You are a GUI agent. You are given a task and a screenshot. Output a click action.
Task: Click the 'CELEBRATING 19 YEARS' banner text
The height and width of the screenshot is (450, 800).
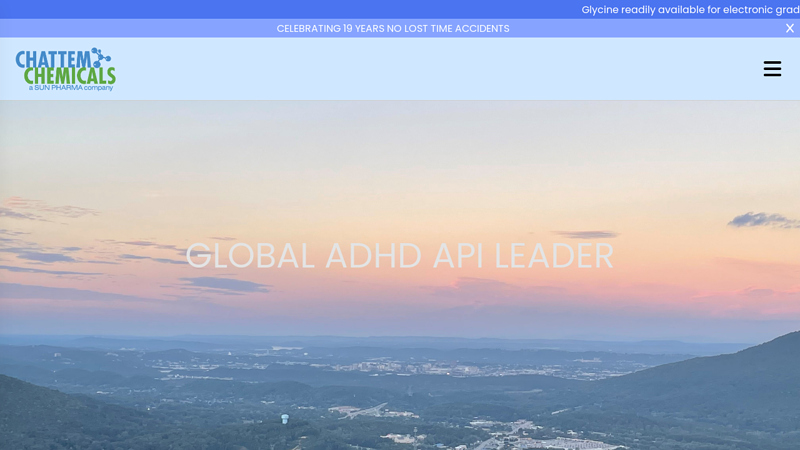(393, 29)
